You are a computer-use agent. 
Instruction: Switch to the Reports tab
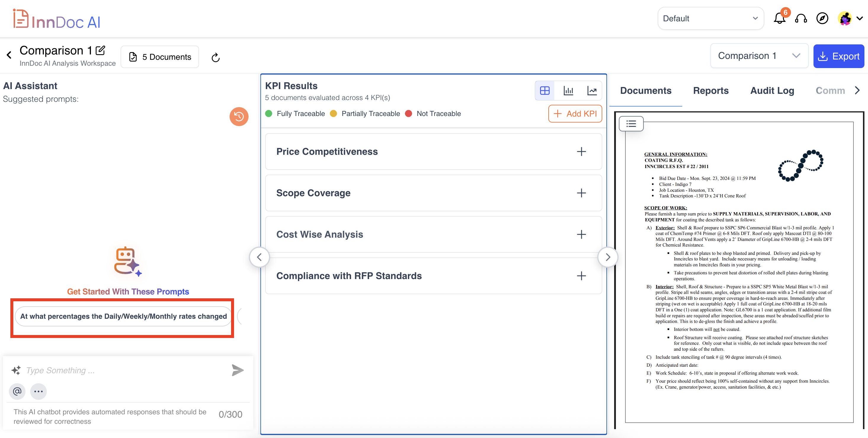click(711, 91)
